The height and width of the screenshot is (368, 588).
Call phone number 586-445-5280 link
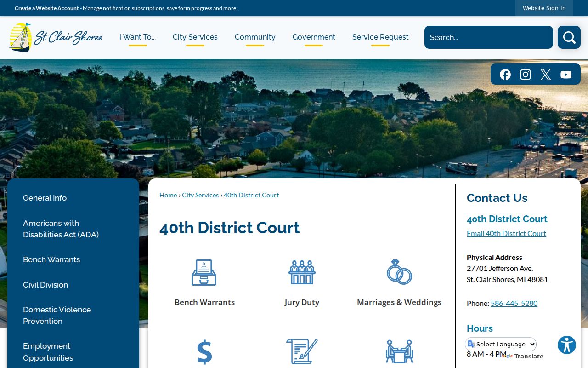pyautogui.click(x=514, y=303)
